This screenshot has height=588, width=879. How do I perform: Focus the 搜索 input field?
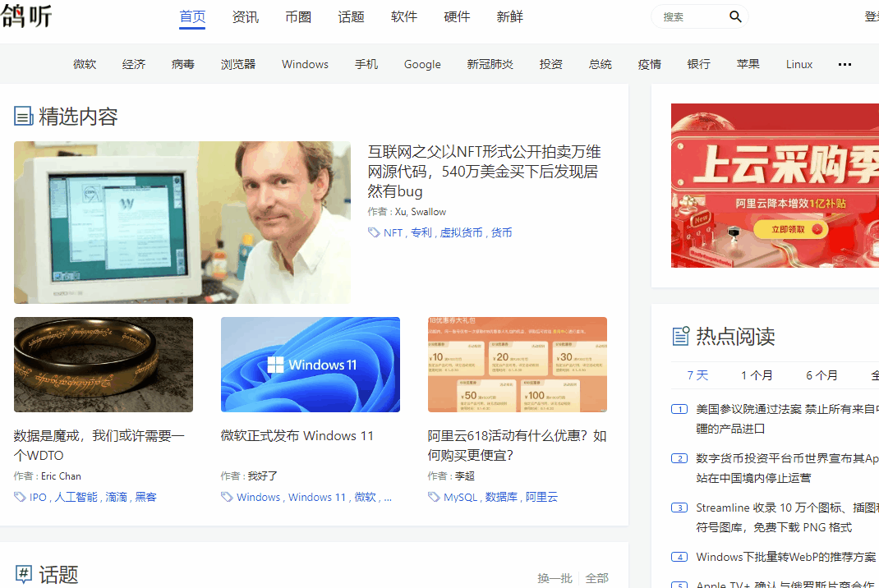click(x=693, y=16)
